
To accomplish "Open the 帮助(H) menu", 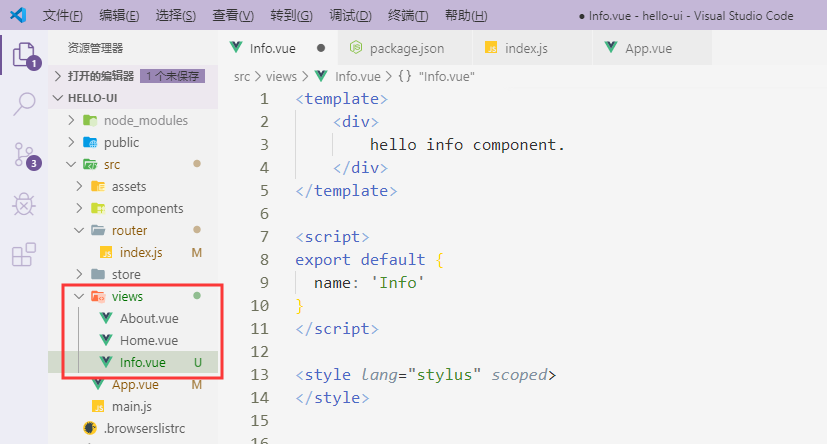I will point(466,15).
